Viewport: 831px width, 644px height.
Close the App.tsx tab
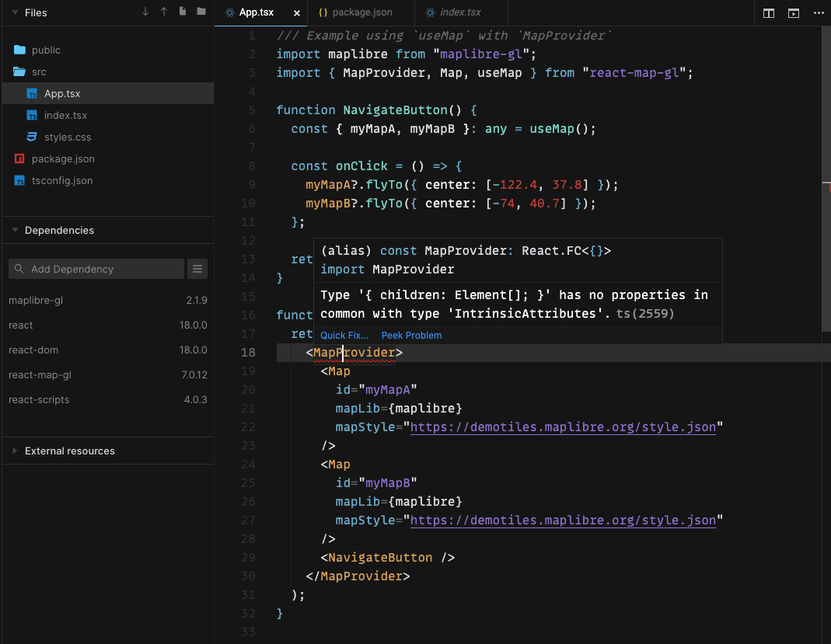(298, 12)
